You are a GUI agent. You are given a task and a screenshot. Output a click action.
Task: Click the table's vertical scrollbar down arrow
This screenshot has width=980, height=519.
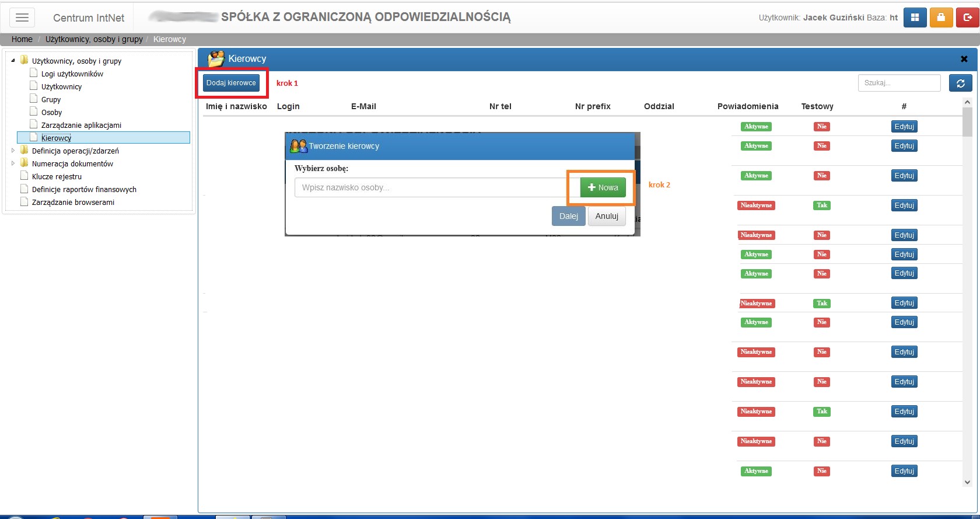(967, 482)
